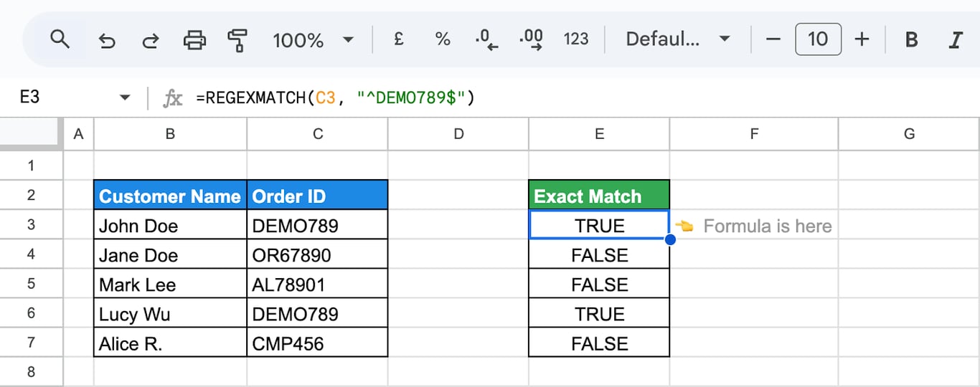The image size is (980, 387).
Task: Activate the paint format tool
Action: [237, 40]
